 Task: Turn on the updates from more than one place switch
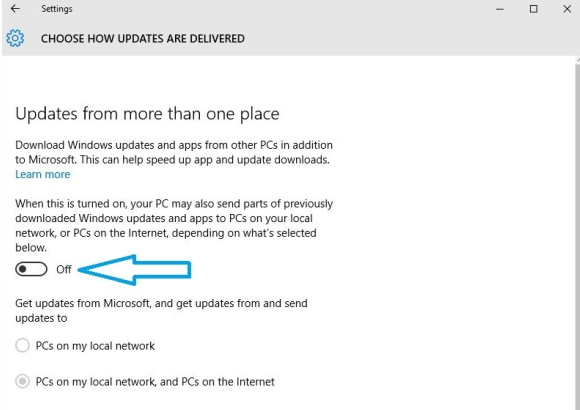pos(31,269)
